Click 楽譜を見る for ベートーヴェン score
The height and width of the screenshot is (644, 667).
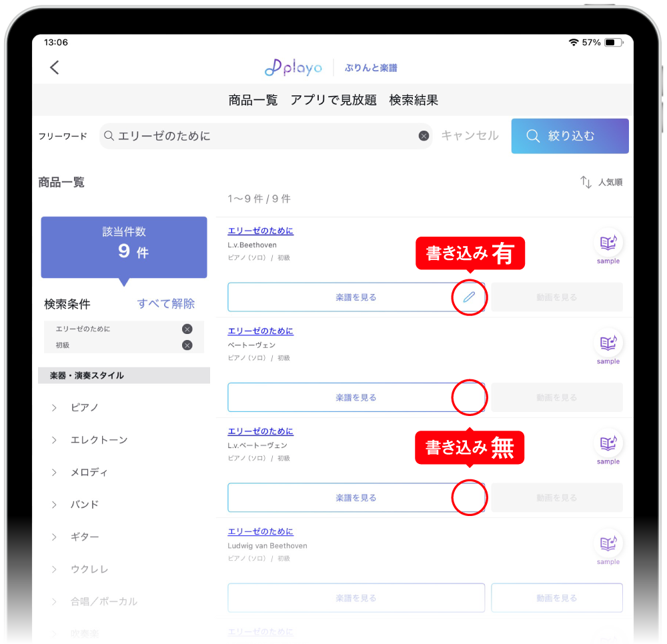[x=356, y=397]
